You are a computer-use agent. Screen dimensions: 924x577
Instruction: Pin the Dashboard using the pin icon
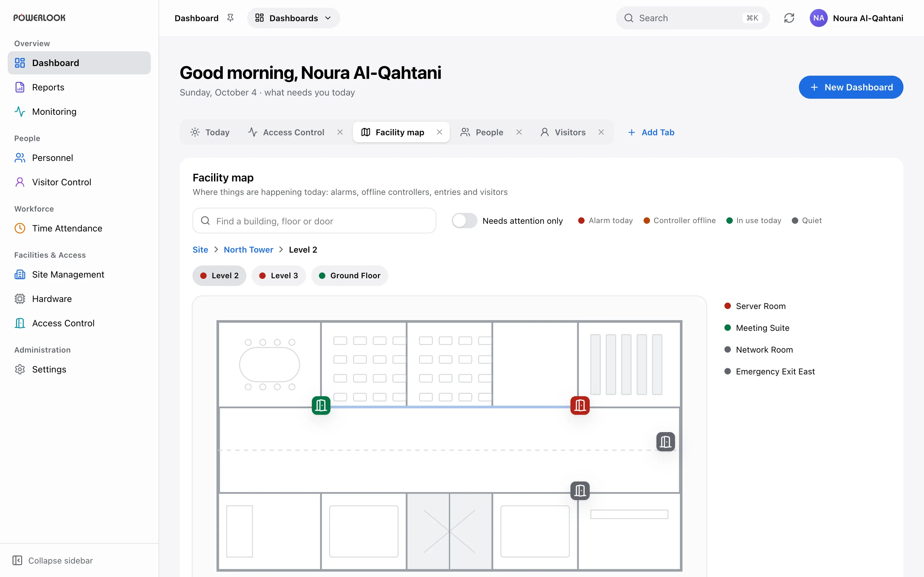[x=230, y=18]
